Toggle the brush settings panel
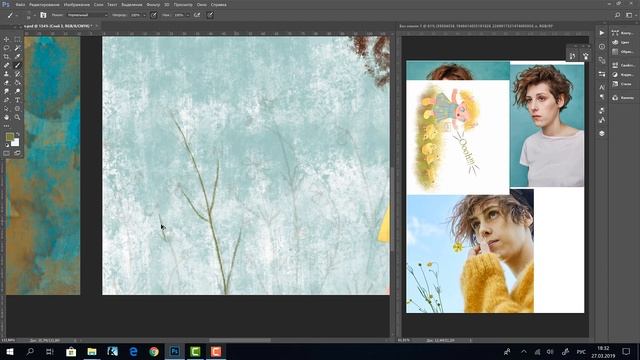640x360 pixels. click(43, 15)
